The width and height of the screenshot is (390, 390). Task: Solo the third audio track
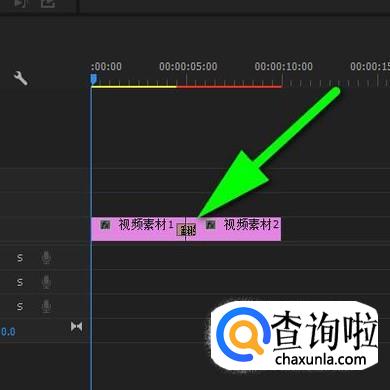click(20, 306)
